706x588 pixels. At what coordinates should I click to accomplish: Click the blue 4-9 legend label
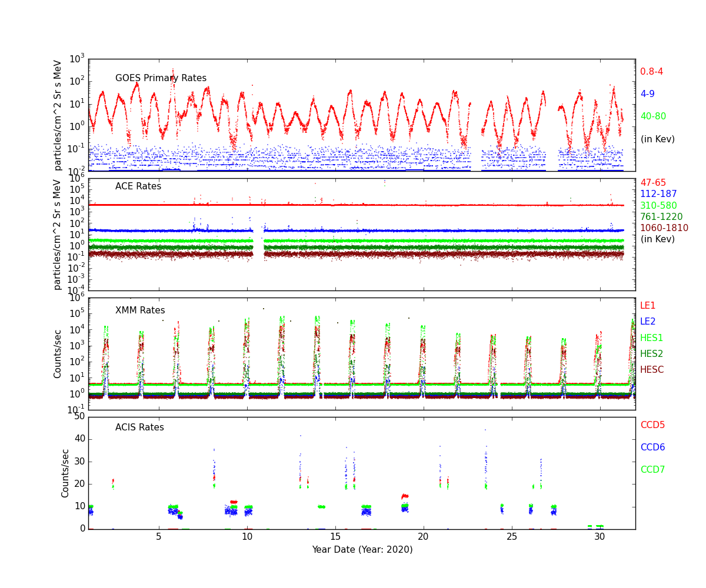(x=647, y=94)
